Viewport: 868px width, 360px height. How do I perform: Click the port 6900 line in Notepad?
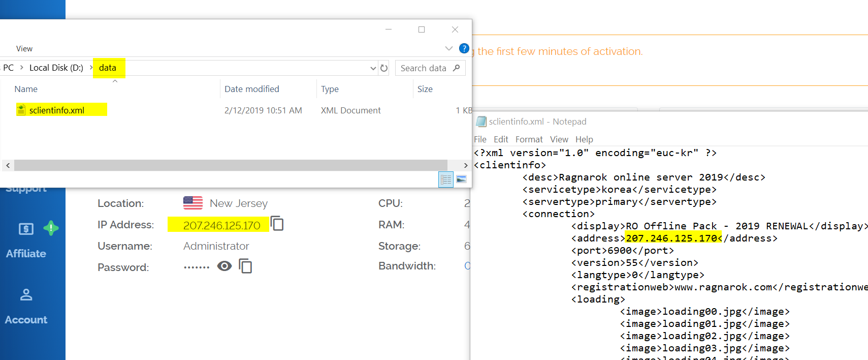(622, 251)
